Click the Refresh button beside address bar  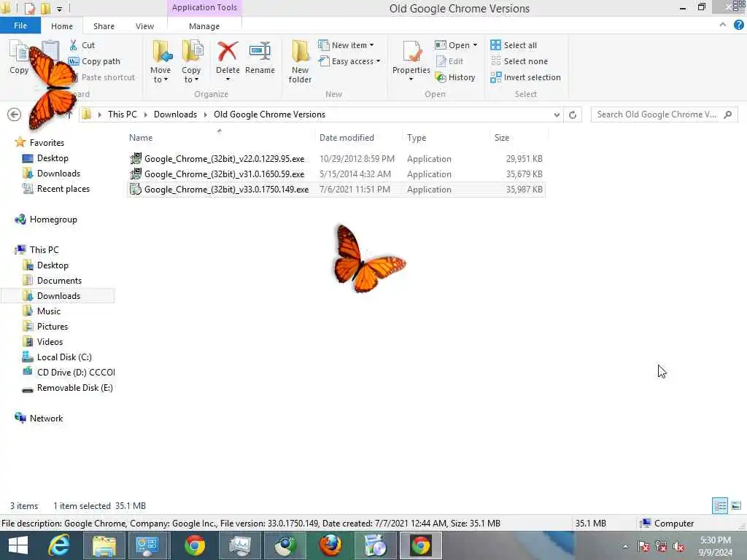pyautogui.click(x=573, y=114)
